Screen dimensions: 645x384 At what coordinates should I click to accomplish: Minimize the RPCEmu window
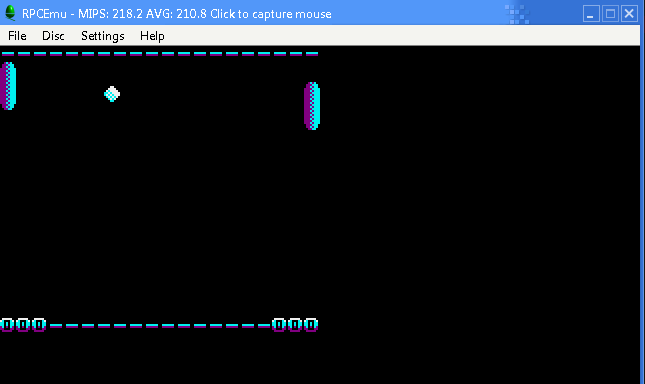pos(591,14)
